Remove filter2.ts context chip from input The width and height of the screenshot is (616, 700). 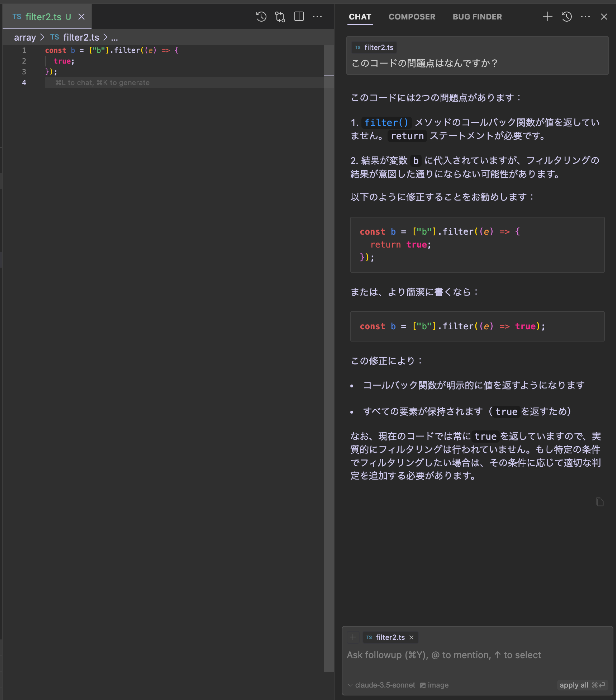pyautogui.click(x=411, y=637)
